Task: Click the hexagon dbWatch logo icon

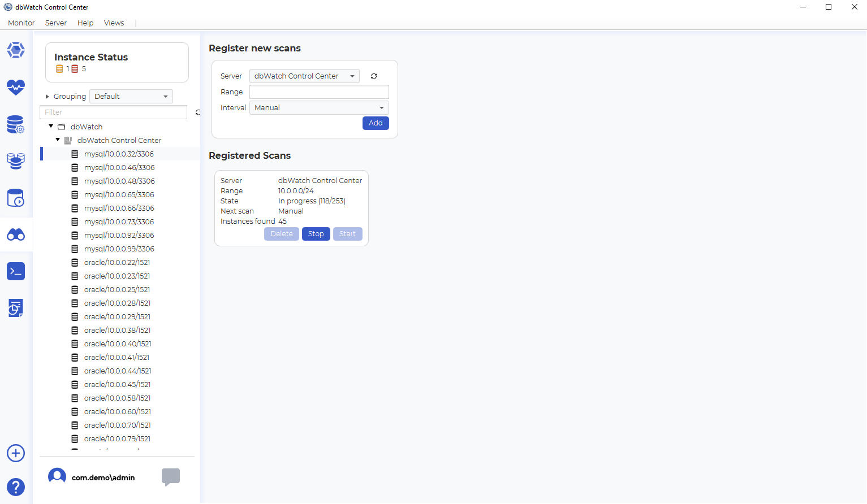Action: (x=16, y=50)
